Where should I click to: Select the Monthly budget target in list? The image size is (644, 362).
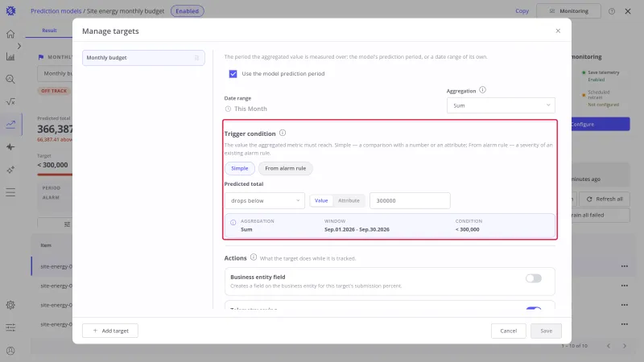(143, 58)
